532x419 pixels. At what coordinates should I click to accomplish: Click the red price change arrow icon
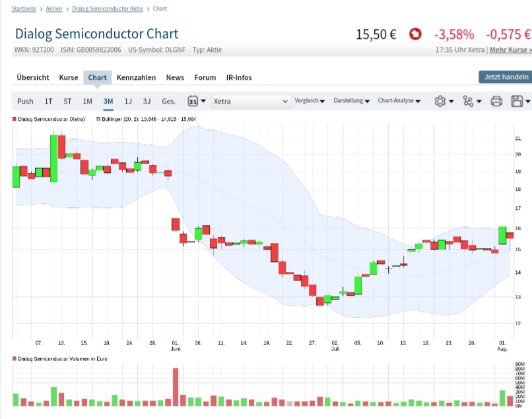(415, 34)
